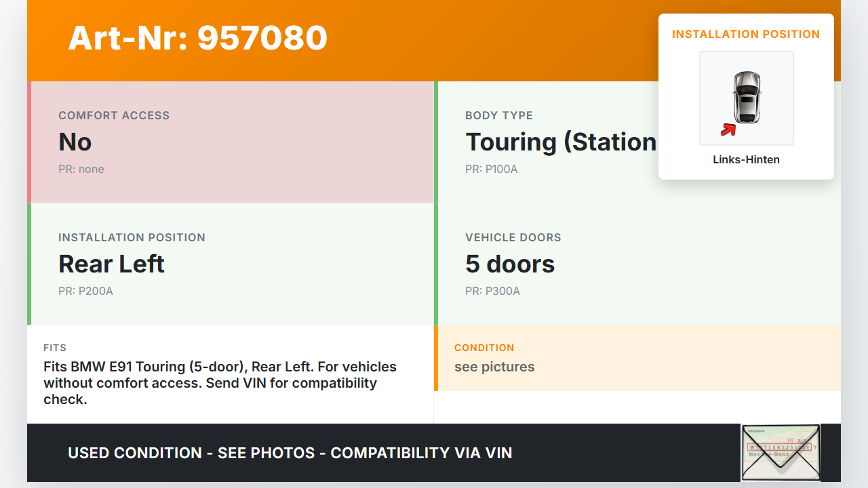
Task: Select the 'Rear Left' installation position value
Action: click(112, 264)
